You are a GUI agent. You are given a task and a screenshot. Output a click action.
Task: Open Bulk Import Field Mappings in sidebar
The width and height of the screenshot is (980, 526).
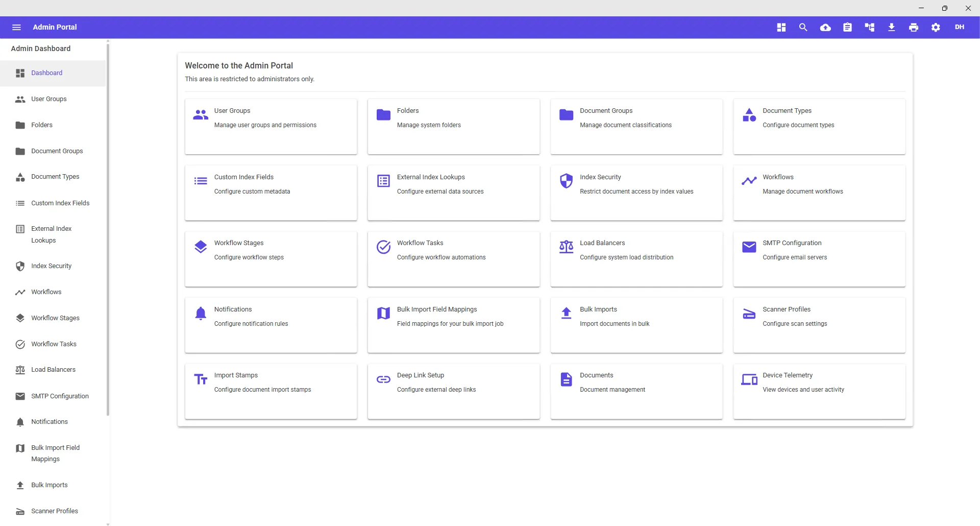[x=53, y=453]
